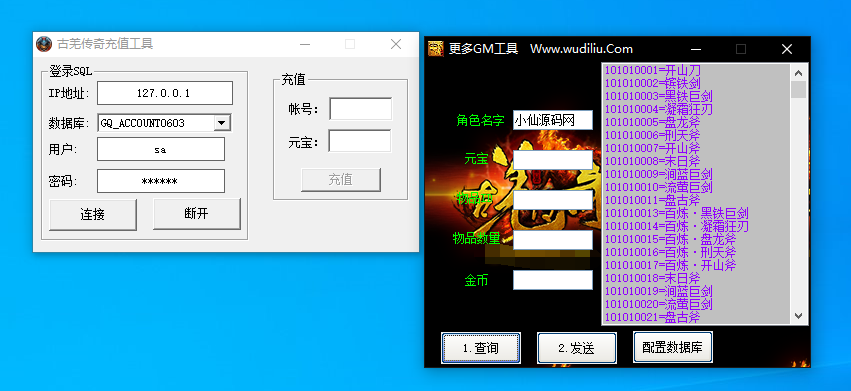Select list row 101010014=百炼·凝霜狂刃
The image size is (851, 391).
point(696,226)
